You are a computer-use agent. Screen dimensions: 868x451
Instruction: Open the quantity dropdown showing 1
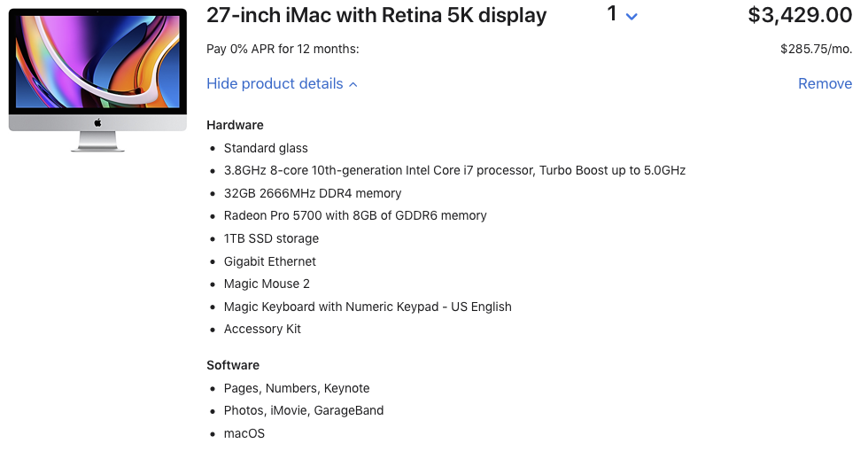622,15
